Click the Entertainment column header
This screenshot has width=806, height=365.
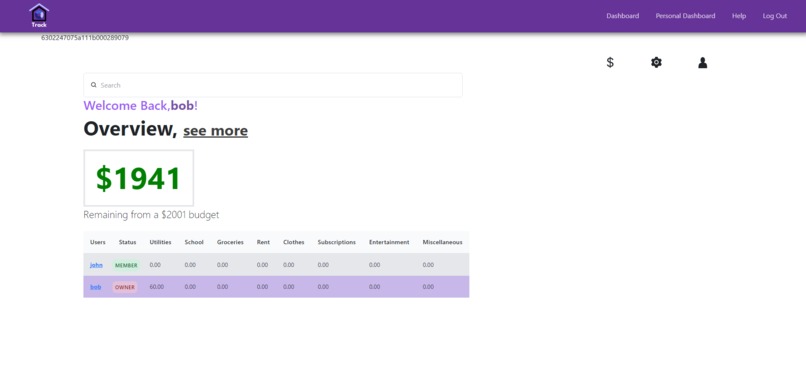[x=389, y=242]
